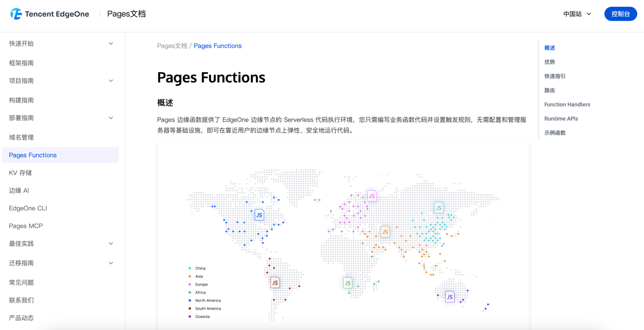644x330 pixels.
Task: Expand the 最佳实践 sidebar section chevron
Action: pyautogui.click(x=111, y=244)
